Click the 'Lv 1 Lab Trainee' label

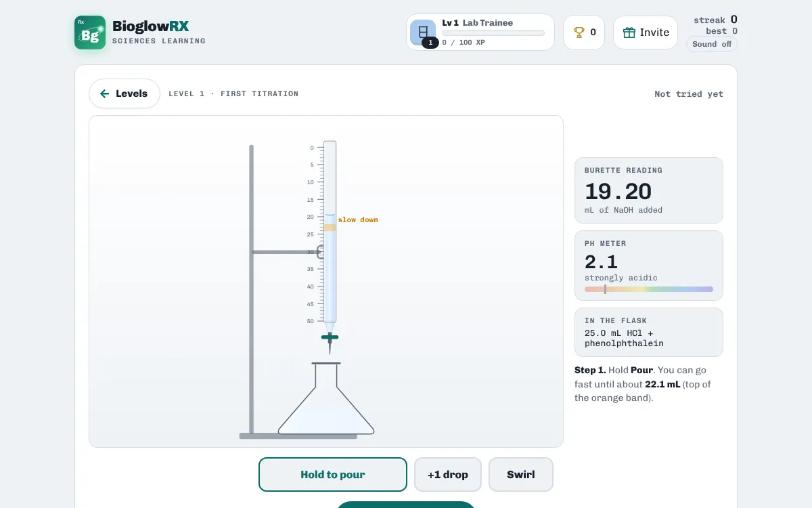[x=478, y=23]
